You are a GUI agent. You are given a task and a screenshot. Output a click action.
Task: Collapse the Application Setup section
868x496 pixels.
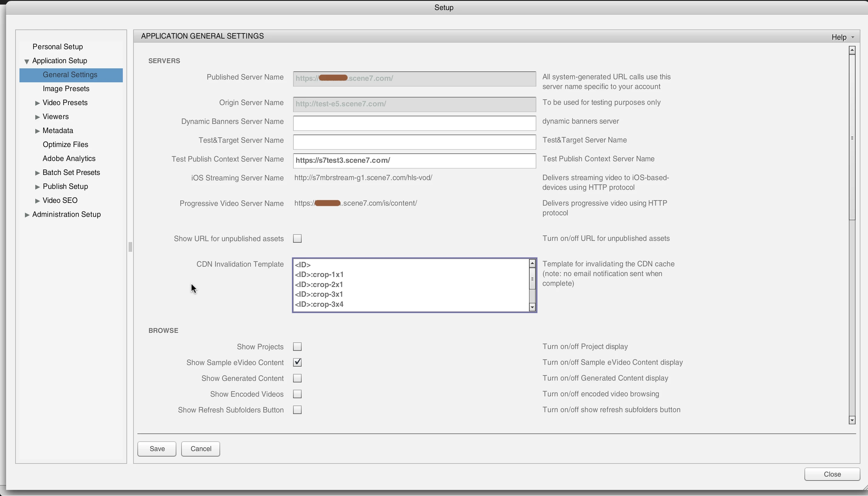pos(26,61)
